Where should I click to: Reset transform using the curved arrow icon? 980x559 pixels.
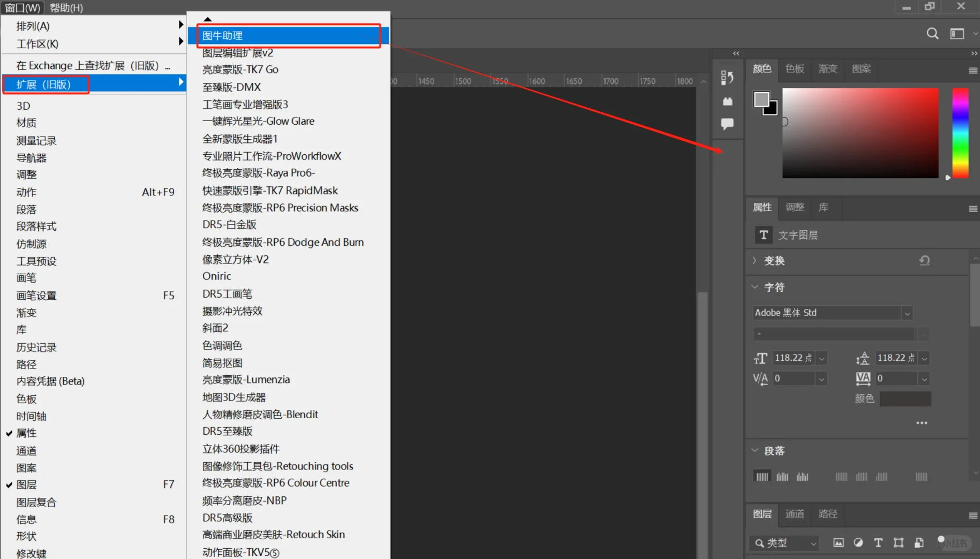925,260
